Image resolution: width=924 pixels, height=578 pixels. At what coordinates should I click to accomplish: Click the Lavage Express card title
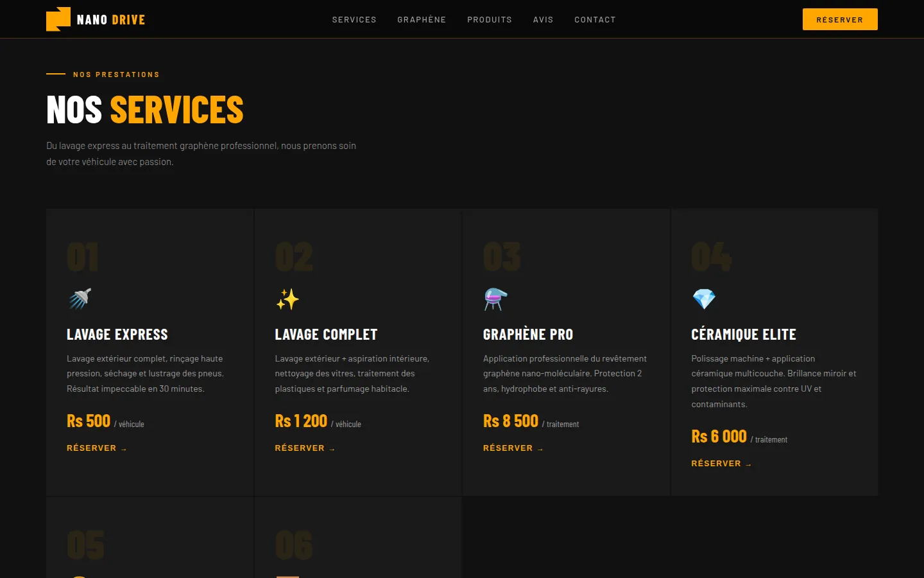[x=117, y=335]
